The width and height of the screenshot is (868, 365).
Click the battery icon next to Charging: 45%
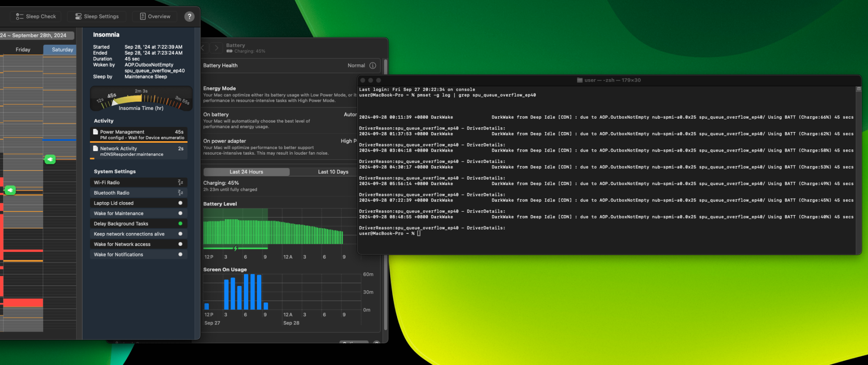click(230, 51)
